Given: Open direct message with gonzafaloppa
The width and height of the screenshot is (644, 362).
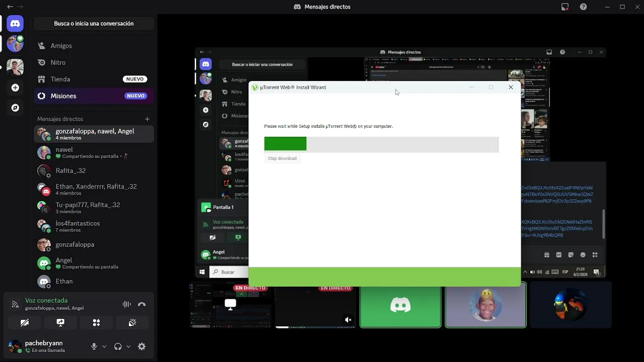Looking at the screenshot, I should (94, 244).
